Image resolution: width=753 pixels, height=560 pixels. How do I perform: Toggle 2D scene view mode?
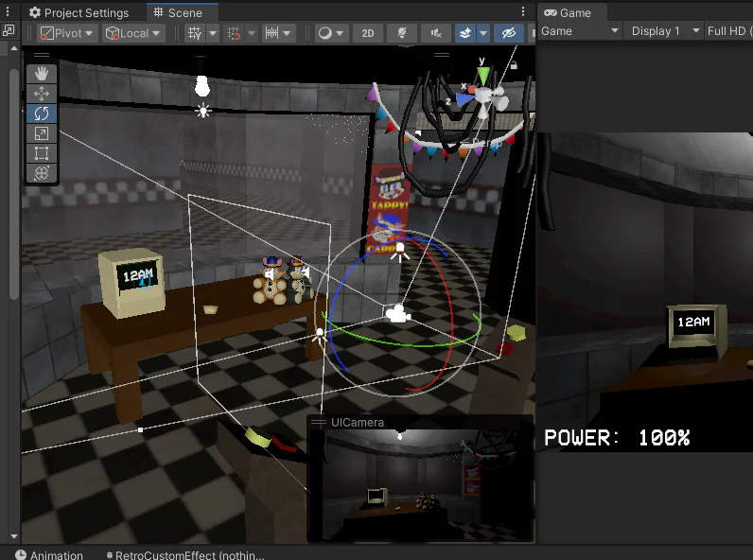click(x=368, y=33)
